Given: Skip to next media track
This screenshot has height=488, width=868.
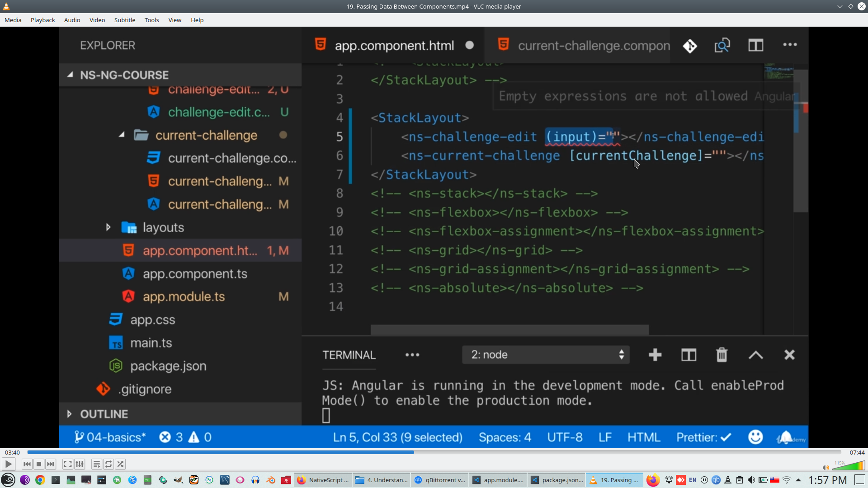Looking at the screenshot, I should click(x=51, y=464).
